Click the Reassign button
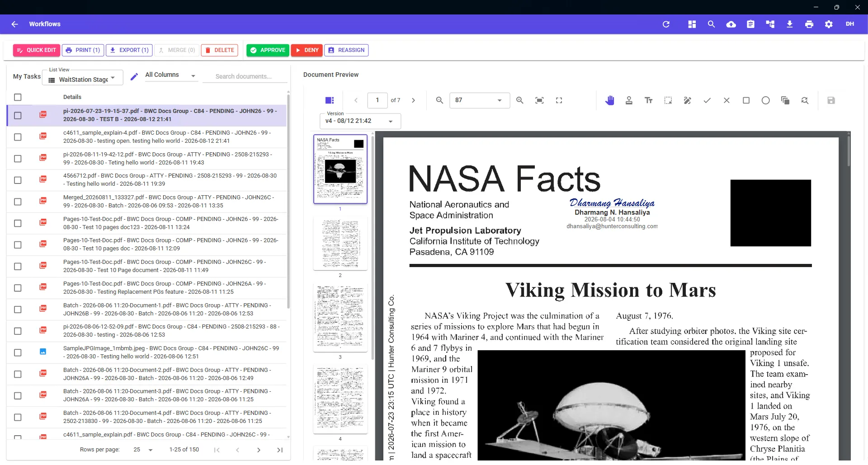The height and width of the screenshot is (465, 868). click(346, 50)
